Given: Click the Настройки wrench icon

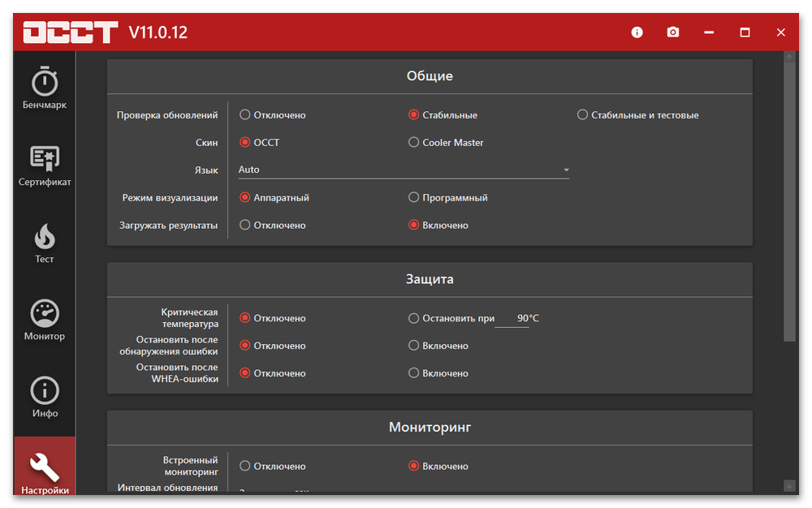Looking at the screenshot, I should point(45,467).
